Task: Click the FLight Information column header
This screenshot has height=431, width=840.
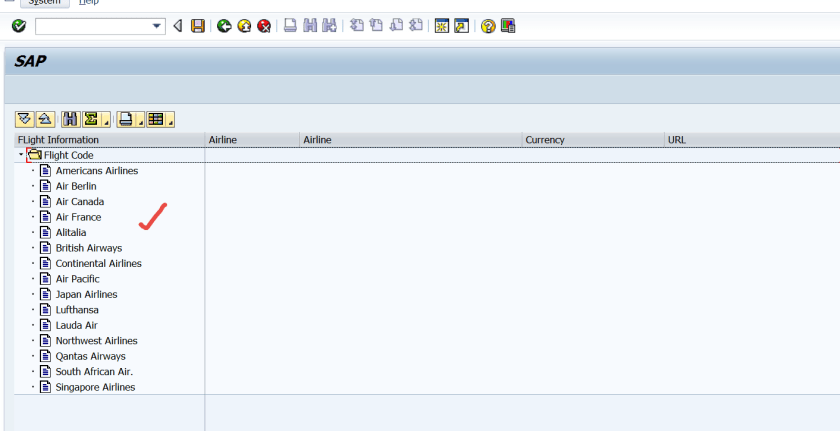Action: 109,140
